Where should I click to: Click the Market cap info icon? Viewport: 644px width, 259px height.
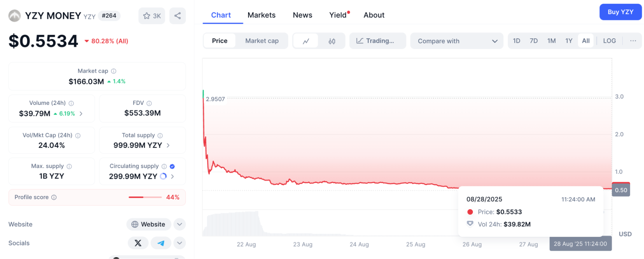pos(114,71)
